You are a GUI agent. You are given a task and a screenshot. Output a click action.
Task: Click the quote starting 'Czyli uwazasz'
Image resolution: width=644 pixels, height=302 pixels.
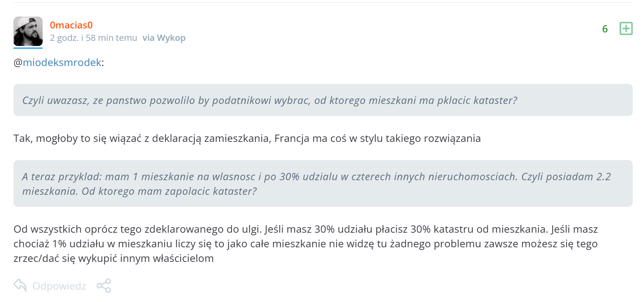270,101
